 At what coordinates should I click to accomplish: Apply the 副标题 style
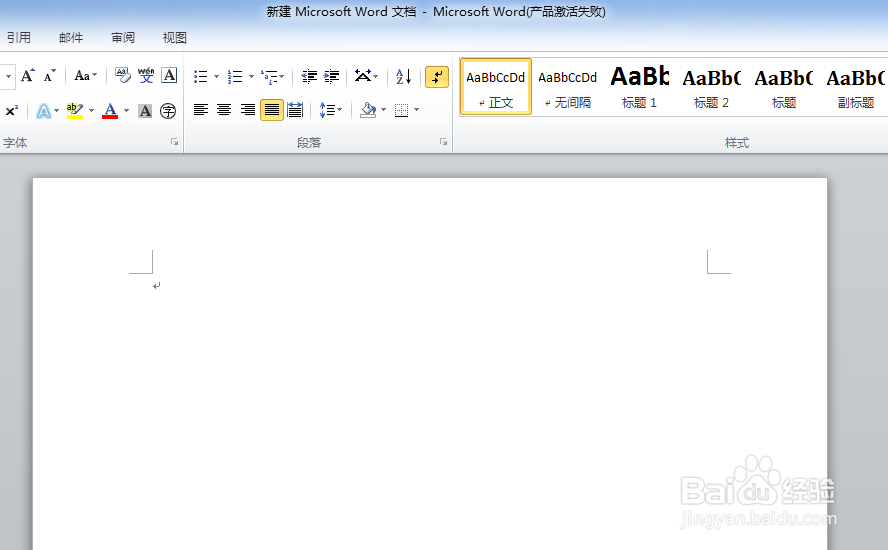(x=856, y=87)
